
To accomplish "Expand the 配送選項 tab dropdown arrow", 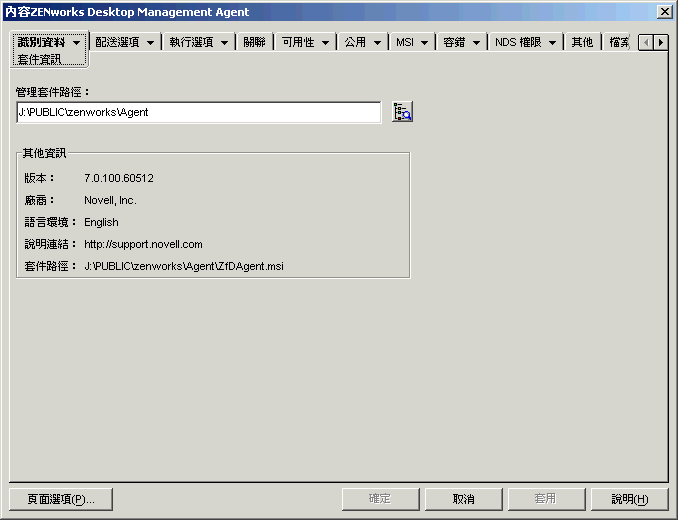I will 150,43.
